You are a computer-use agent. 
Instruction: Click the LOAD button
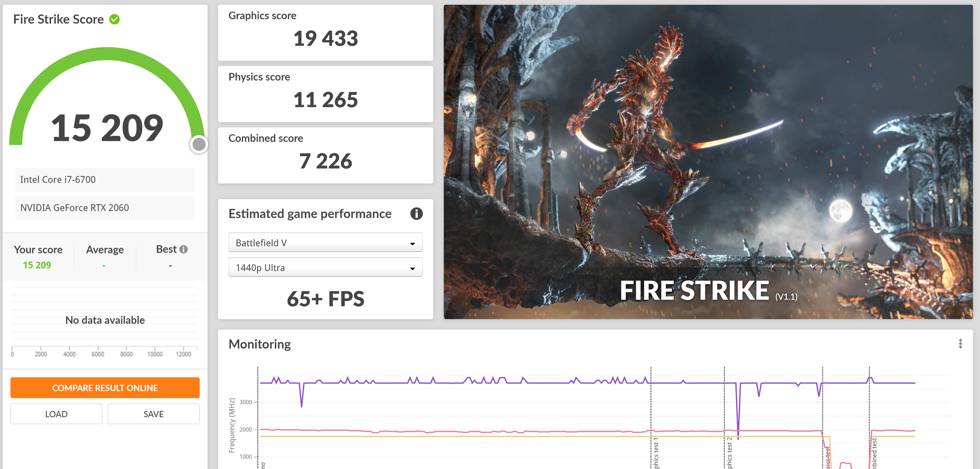[56, 414]
